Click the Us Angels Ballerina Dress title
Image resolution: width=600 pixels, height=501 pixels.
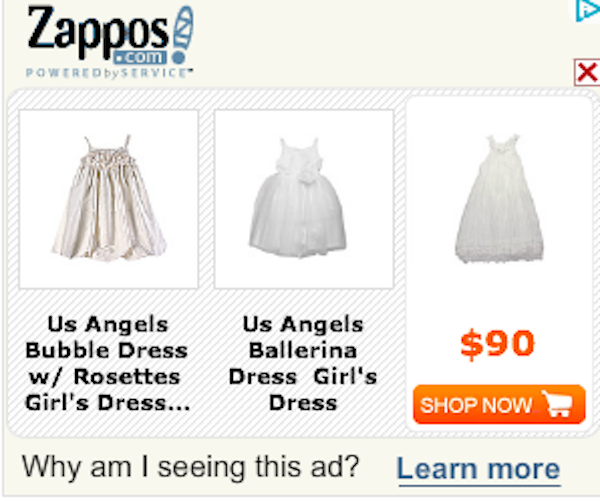pyautogui.click(x=303, y=363)
